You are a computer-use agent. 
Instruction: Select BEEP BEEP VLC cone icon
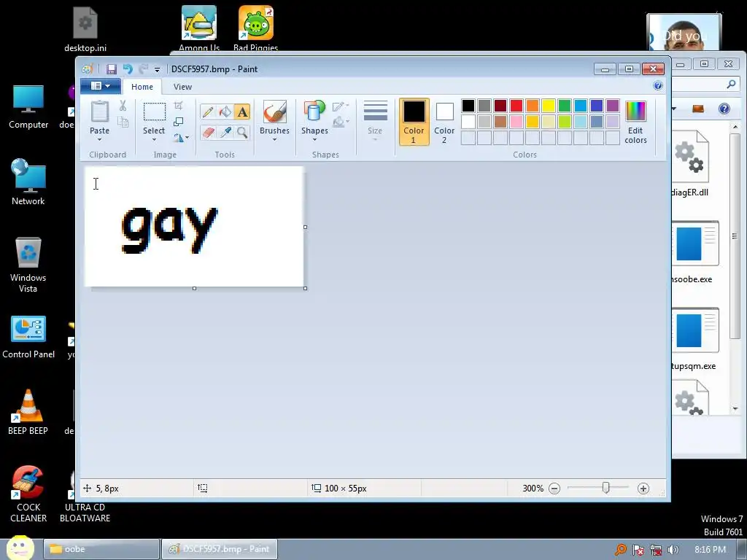[28, 412]
